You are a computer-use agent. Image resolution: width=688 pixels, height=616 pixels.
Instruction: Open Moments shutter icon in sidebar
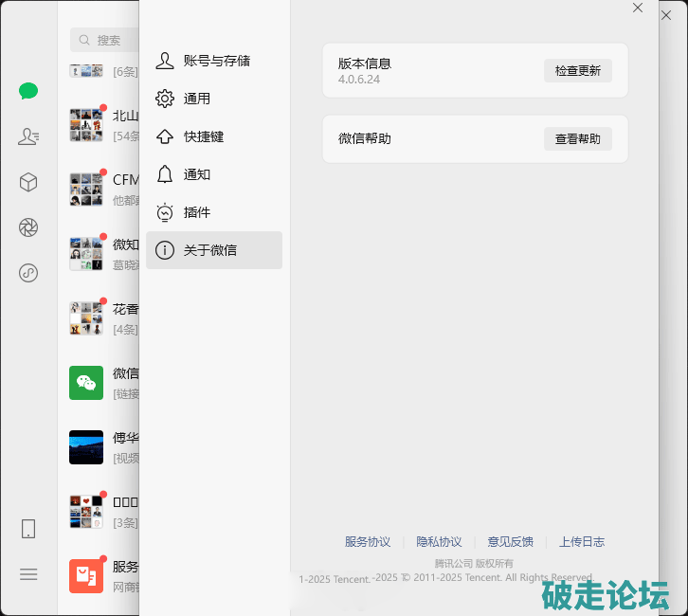28,227
